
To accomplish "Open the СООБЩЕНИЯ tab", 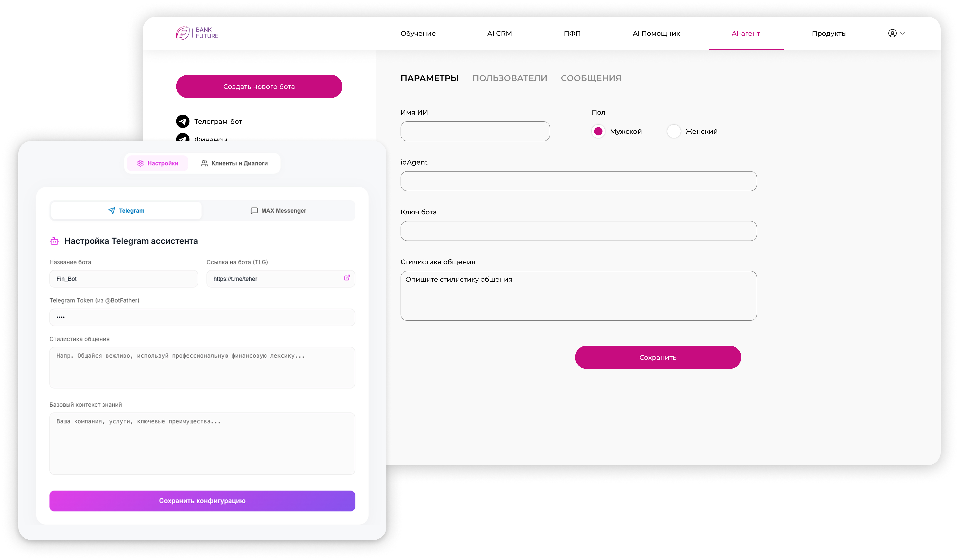I will (x=591, y=78).
